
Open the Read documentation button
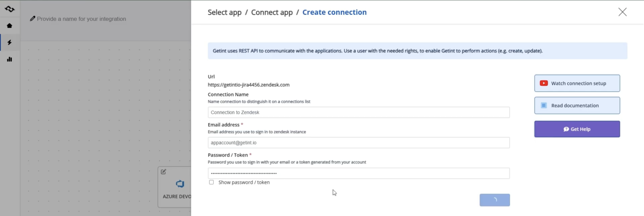(577, 106)
